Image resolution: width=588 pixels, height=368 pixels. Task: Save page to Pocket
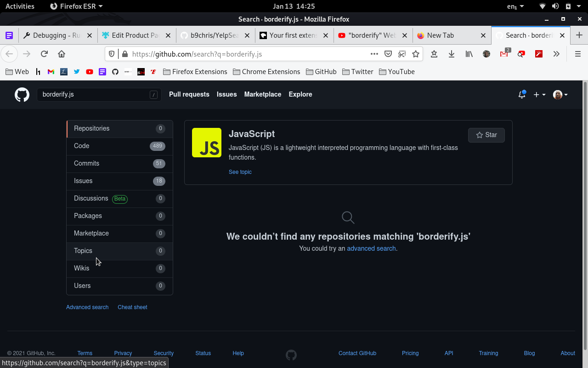coord(388,54)
